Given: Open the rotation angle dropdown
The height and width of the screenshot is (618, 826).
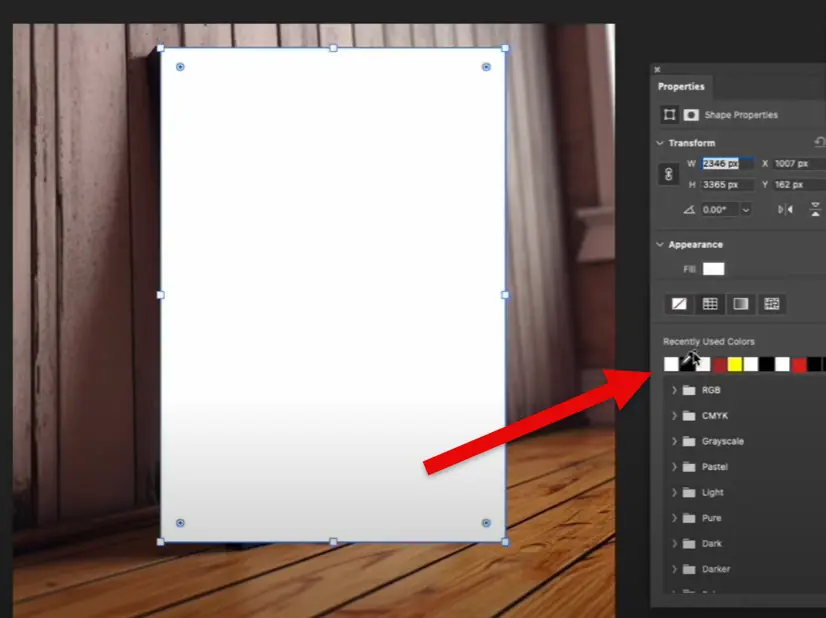Looking at the screenshot, I should tap(746, 210).
